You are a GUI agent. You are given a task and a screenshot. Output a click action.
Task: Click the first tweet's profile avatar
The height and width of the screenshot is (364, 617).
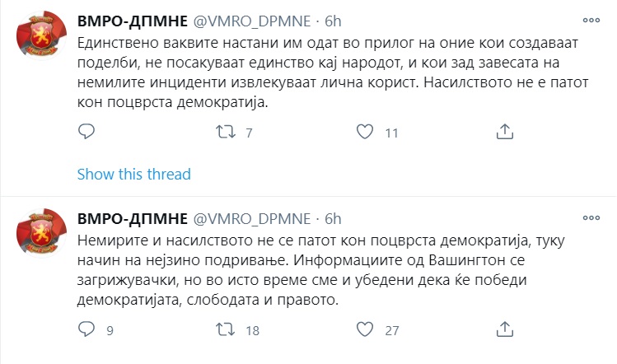click(41, 35)
